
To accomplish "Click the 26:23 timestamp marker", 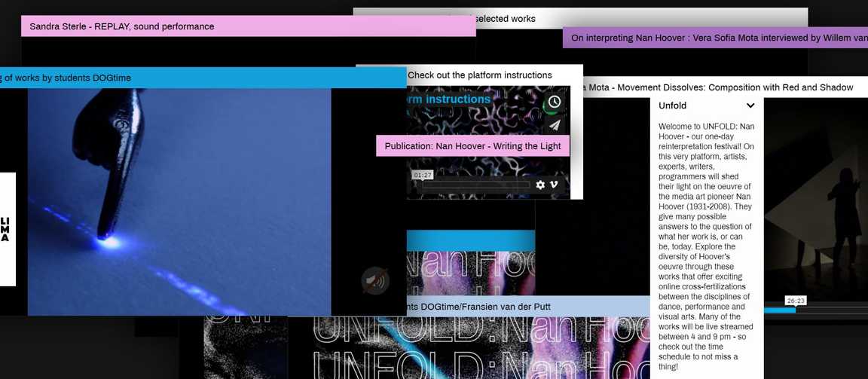I will tap(796, 301).
